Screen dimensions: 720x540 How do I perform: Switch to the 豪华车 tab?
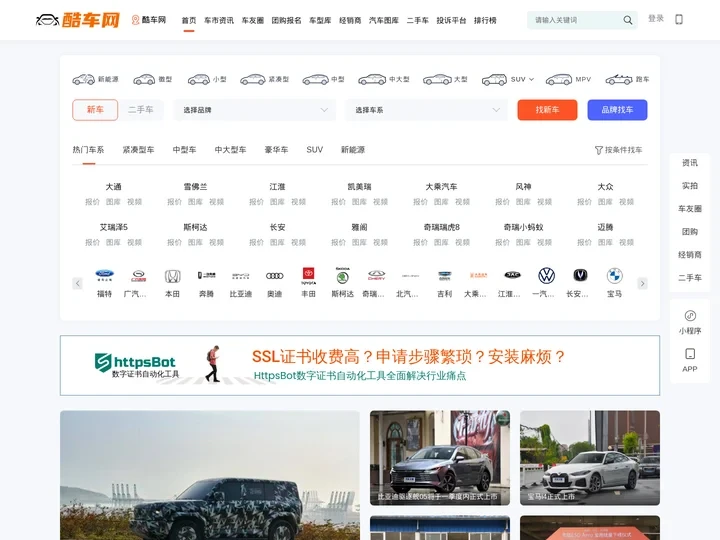click(276, 150)
